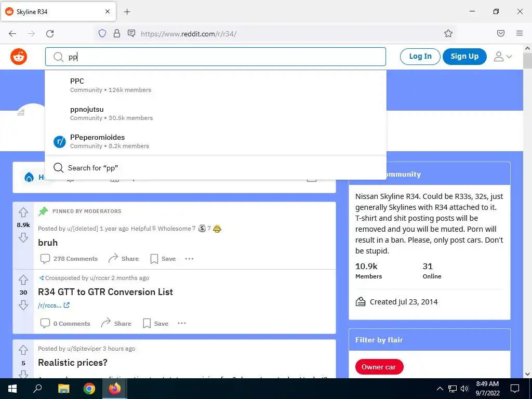This screenshot has width=532, height=399.
Task: Open the Firefox hamburger menu
Action: tap(520, 33)
